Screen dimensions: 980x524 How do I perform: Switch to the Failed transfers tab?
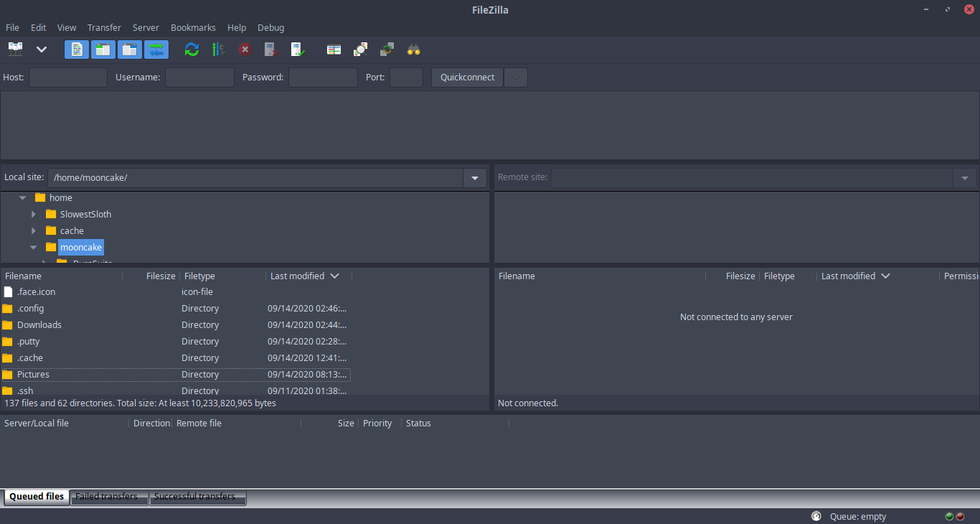click(109, 497)
